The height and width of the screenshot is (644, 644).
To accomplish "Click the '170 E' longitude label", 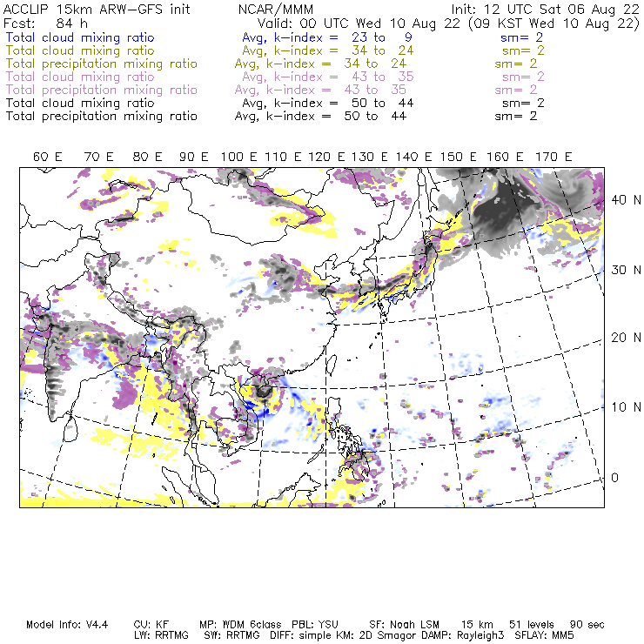I will click(553, 157).
